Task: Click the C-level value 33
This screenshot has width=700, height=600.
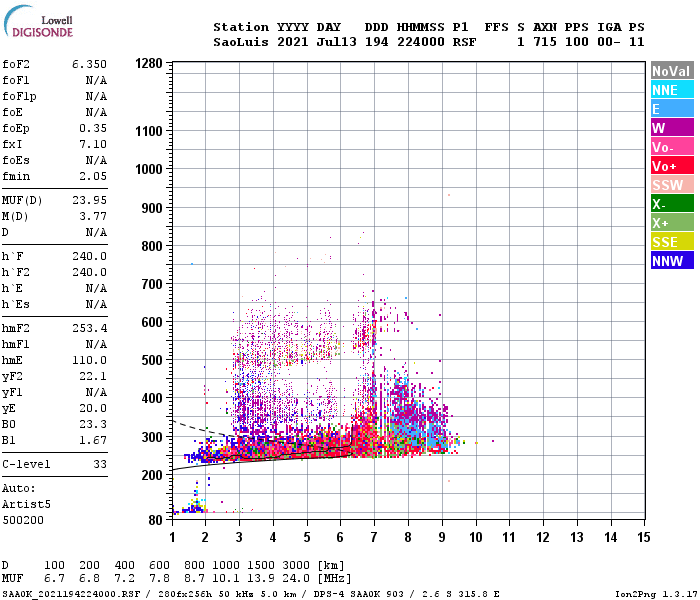Action: pyautogui.click(x=100, y=464)
